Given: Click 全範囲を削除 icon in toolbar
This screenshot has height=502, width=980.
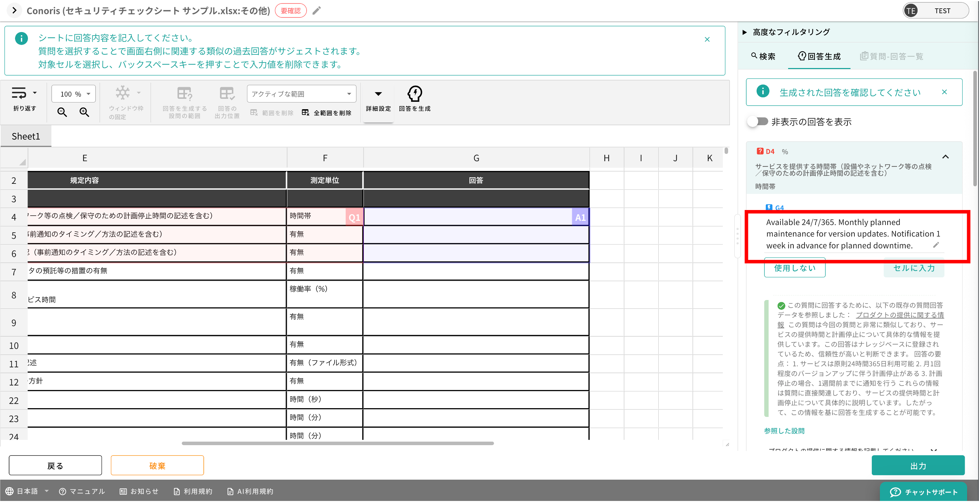Looking at the screenshot, I should point(306,113).
